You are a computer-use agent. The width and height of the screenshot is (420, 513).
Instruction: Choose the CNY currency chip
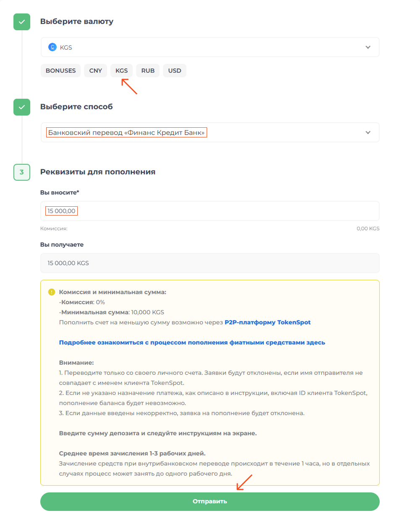96,71
